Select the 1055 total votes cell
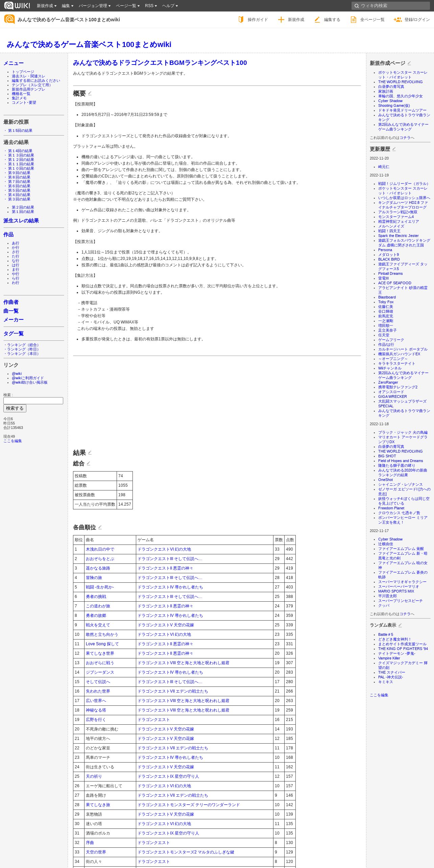The width and height of the screenshot is (434, 868). 124,485
